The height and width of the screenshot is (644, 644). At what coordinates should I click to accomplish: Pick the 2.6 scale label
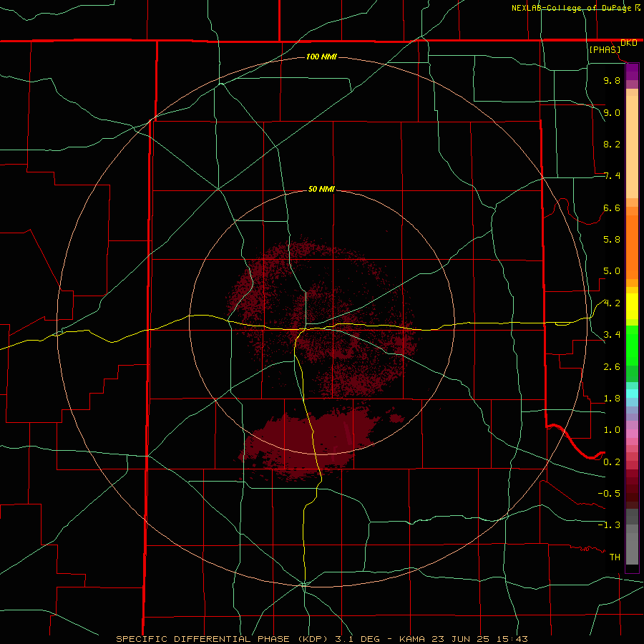612,366
